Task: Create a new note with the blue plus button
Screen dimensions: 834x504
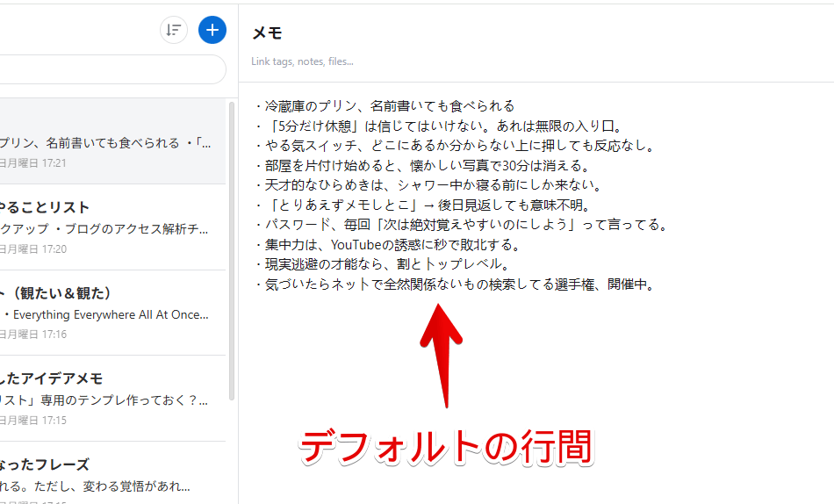Action: 212,30
